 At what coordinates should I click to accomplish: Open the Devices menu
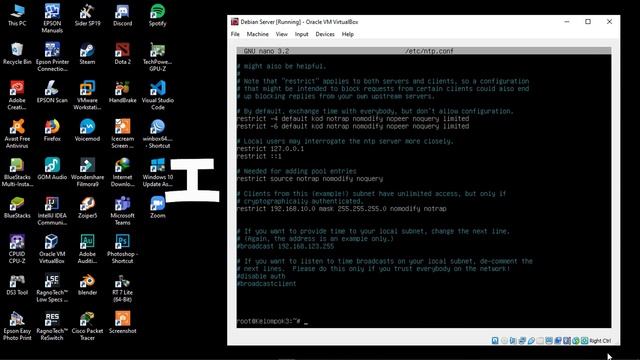click(x=325, y=34)
